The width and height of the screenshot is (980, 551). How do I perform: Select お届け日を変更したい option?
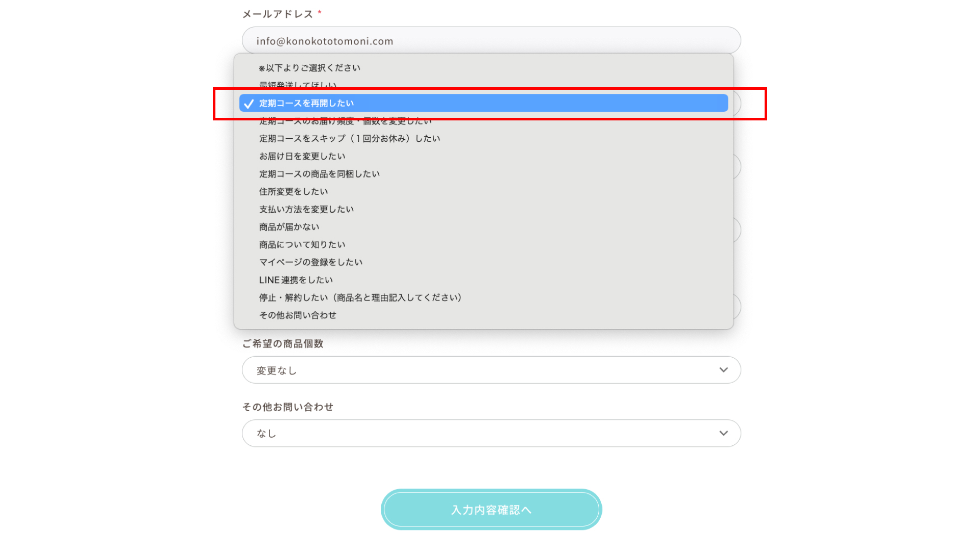483,156
